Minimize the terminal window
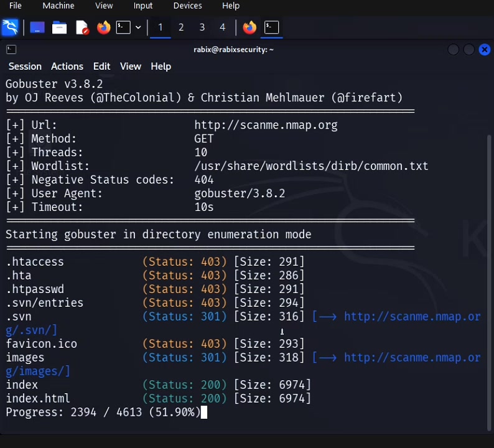 coord(454,49)
